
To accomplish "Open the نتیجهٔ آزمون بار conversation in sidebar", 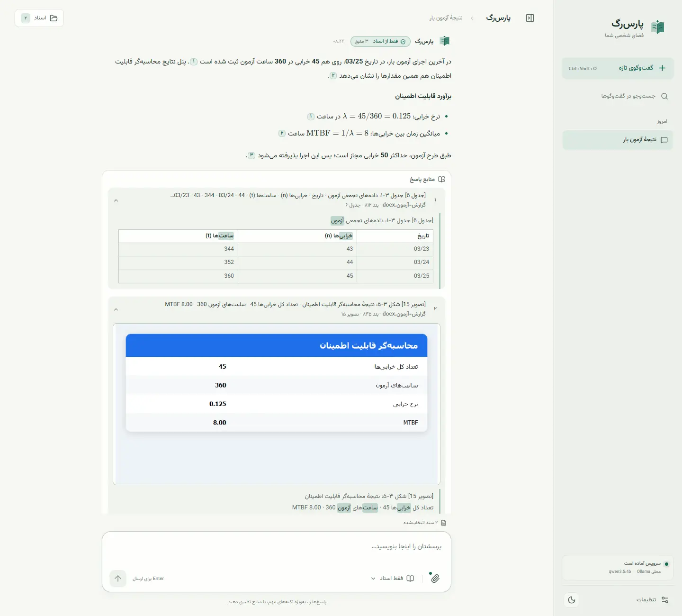I will tap(618, 140).
